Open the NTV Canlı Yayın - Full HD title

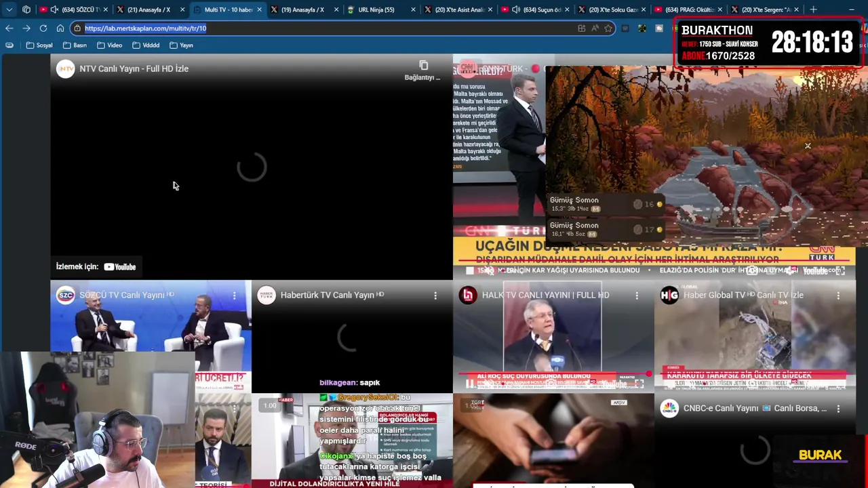tap(134, 68)
